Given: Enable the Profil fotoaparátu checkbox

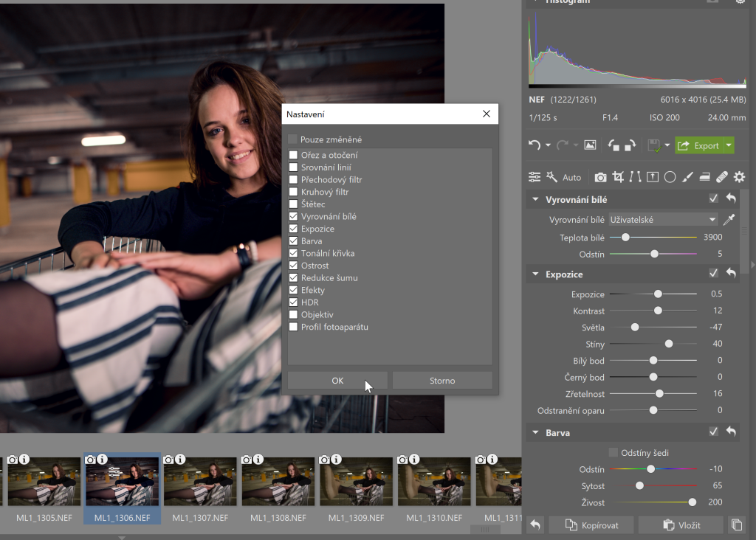Looking at the screenshot, I should tap(293, 327).
